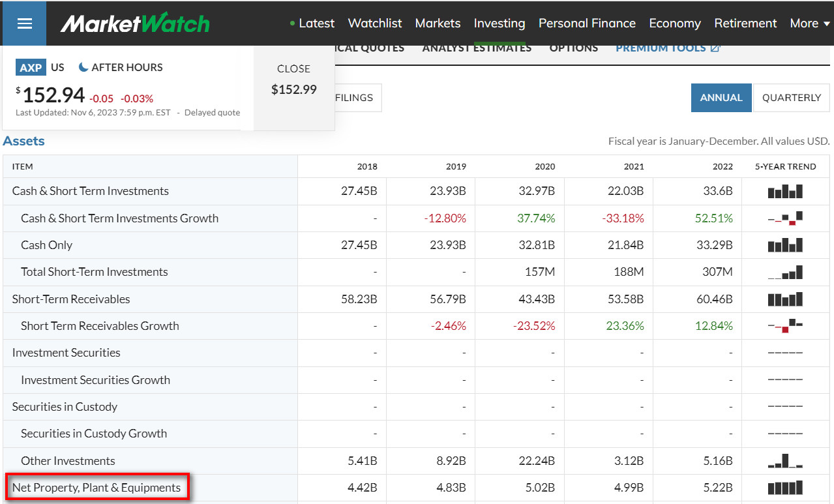834x504 pixels.
Task: Click the Assets section heading
Action: (x=24, y=141)
